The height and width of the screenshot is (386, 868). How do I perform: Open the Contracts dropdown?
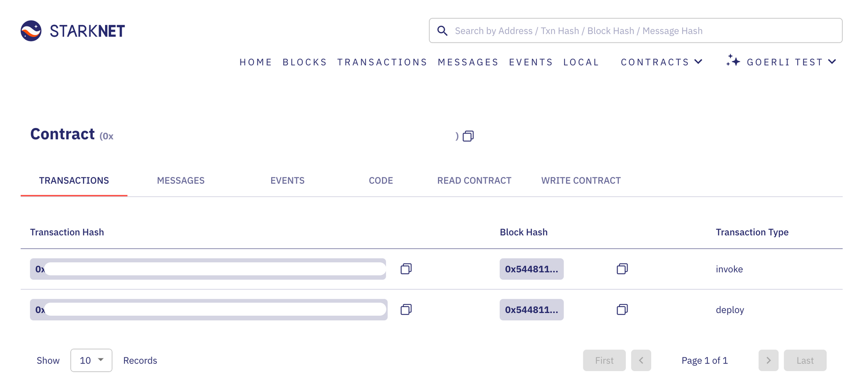tap(661, 62)
